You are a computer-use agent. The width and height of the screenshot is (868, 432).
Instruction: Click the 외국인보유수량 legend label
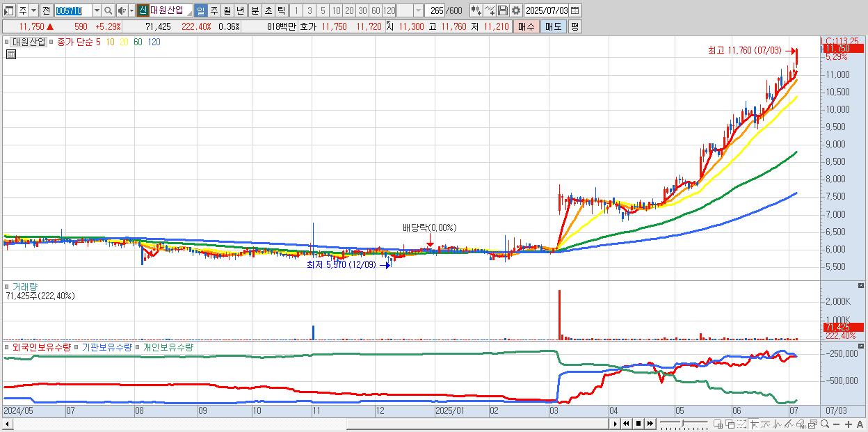(41, 347)
